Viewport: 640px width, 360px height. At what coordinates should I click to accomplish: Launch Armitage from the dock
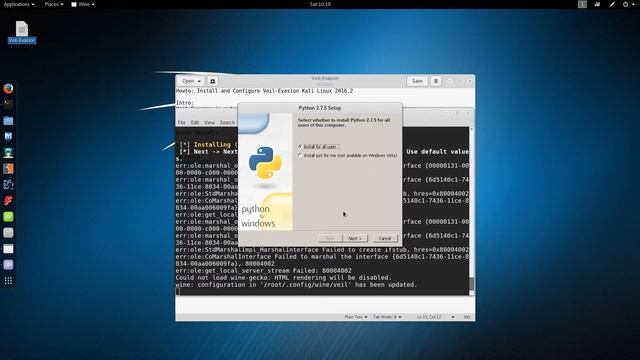(8, 153)
